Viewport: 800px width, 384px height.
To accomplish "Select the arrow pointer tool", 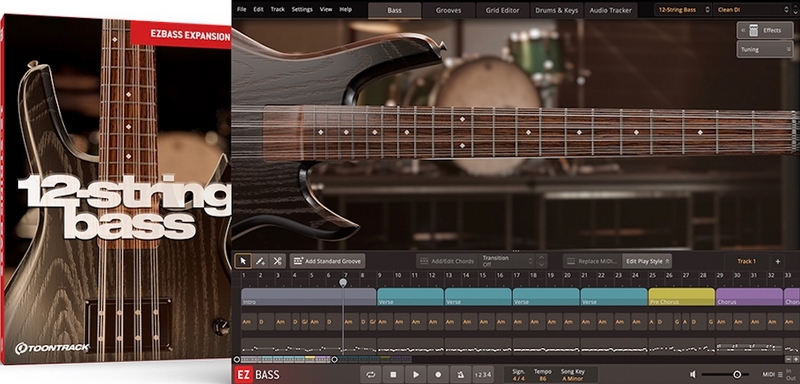I will [x=243, y=261].
